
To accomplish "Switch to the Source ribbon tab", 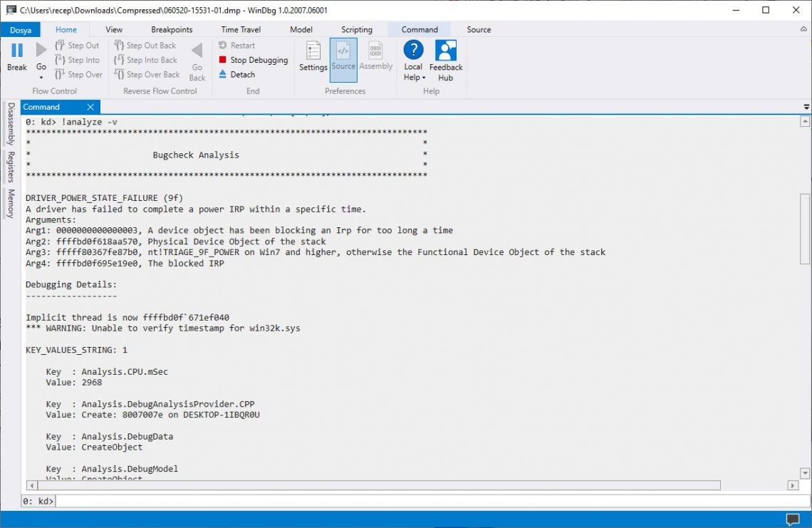I will pos(479,29).
